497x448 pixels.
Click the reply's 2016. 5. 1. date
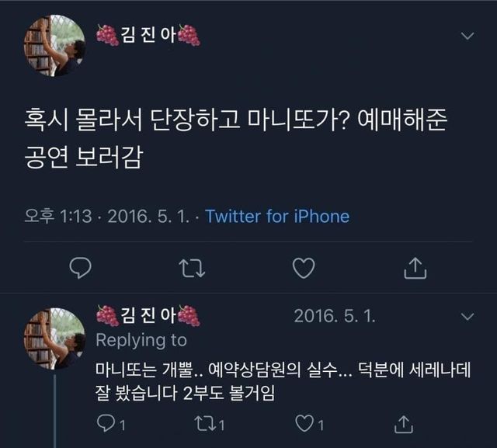[x=335, y=316]
